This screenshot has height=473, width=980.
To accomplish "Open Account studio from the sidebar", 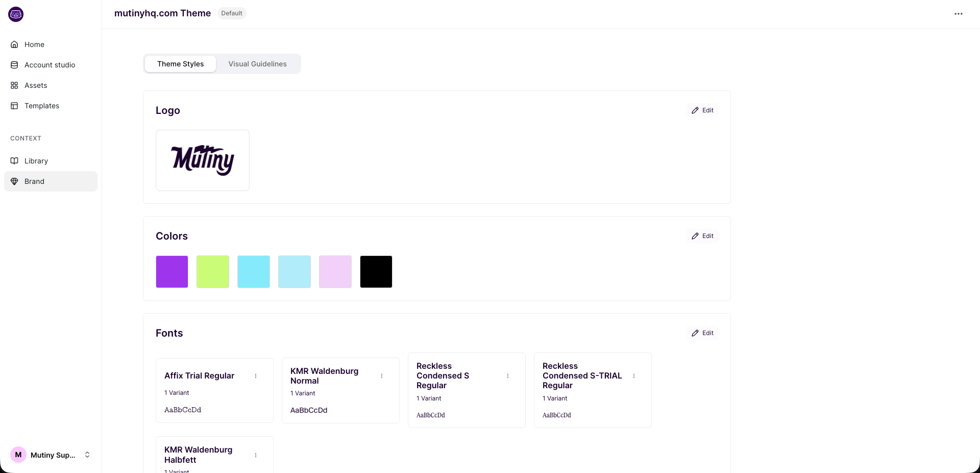I will tap(51, 65).
